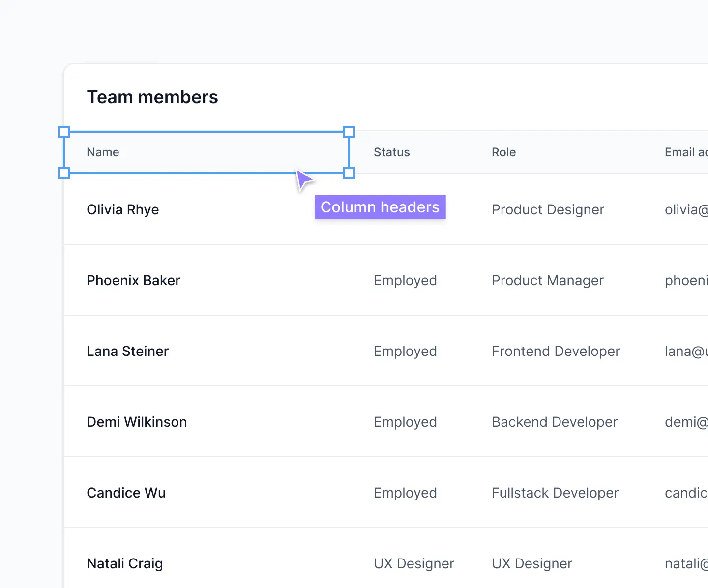
Task: Click the Frontend Developer role cell
Action: point(556,351)
